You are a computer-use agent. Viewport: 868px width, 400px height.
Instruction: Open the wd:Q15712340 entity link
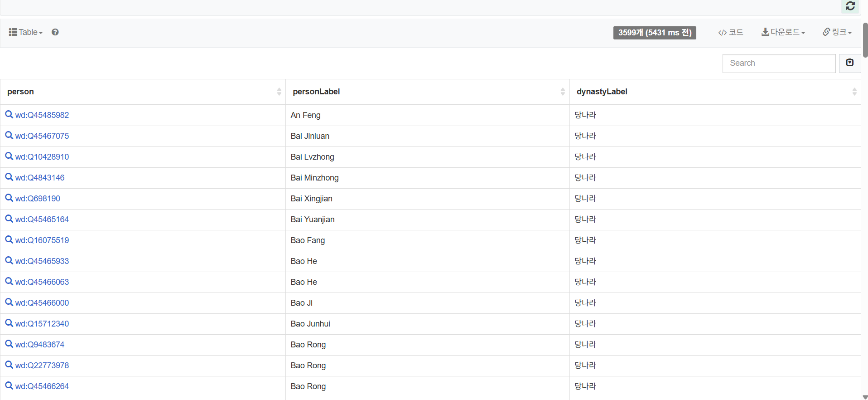pos(42,324)
